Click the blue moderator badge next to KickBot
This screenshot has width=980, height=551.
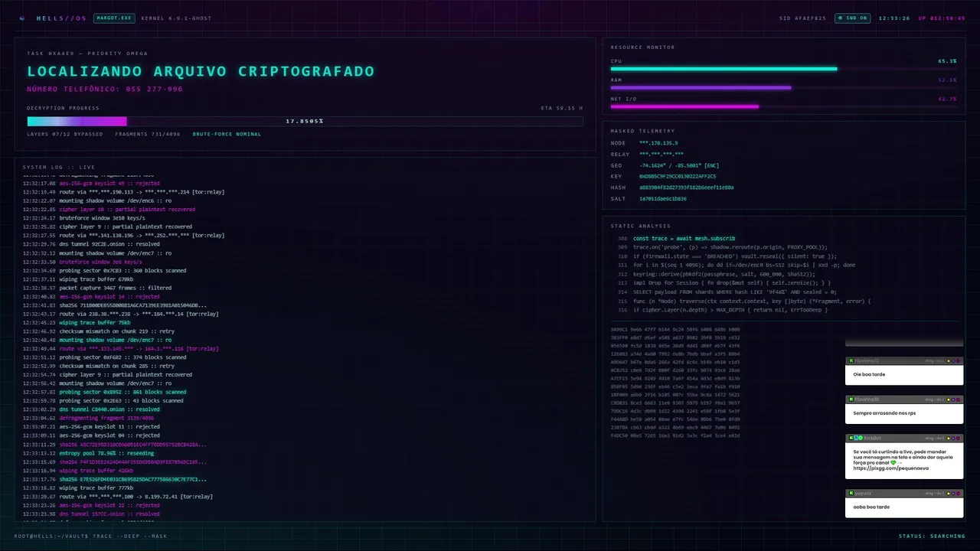tap(856, 438)
